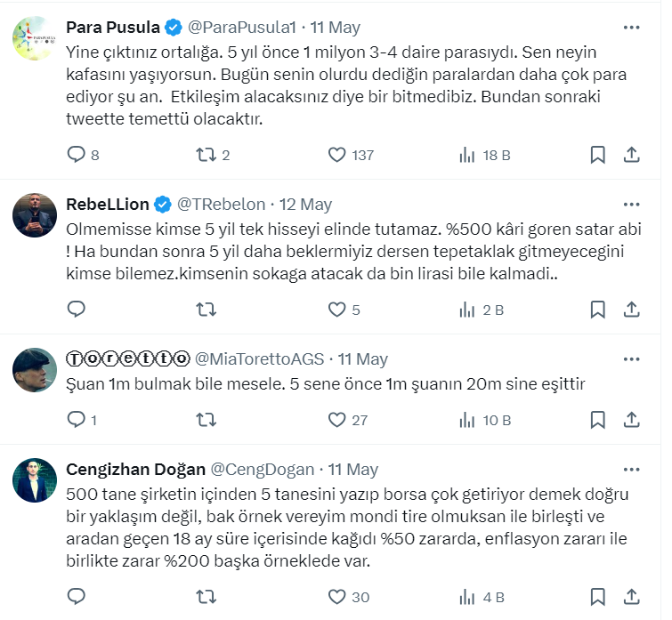The image size is (672, 620).
Task: Reply to Para Pusula's tweet
Action: point(77,155)
